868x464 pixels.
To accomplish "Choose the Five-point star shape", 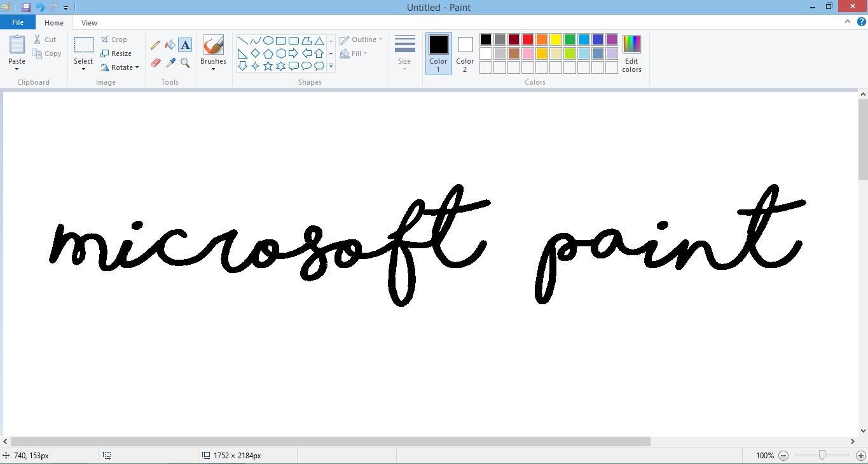I will [268, 66].
